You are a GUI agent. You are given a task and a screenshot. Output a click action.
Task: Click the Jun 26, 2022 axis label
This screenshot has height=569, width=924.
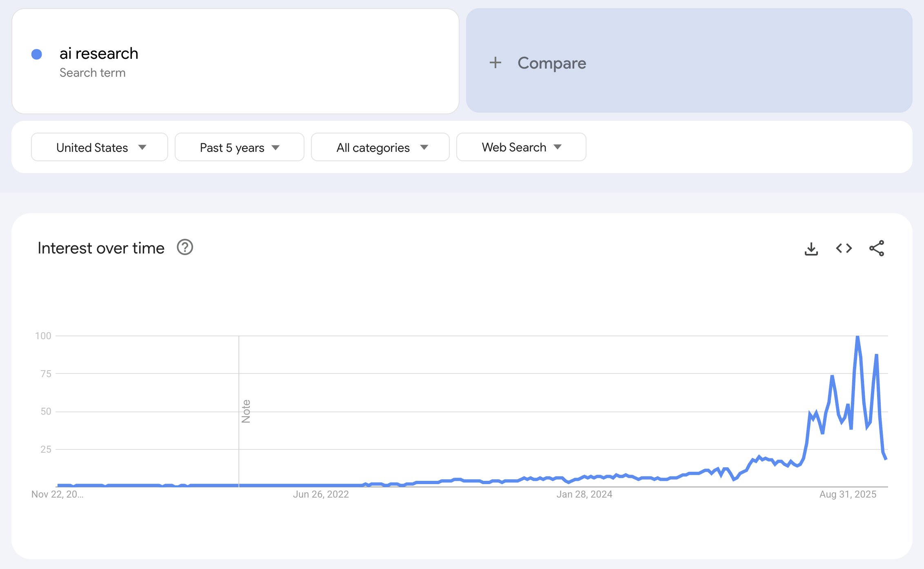tap(321, 494)
